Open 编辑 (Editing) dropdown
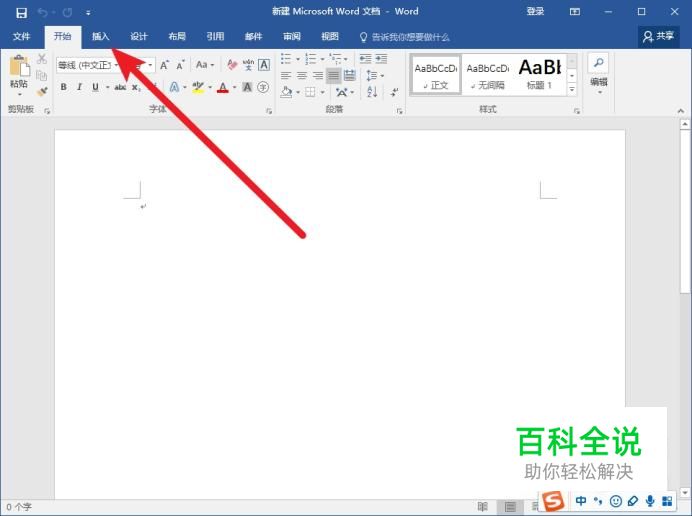 (x=599, y=74)
